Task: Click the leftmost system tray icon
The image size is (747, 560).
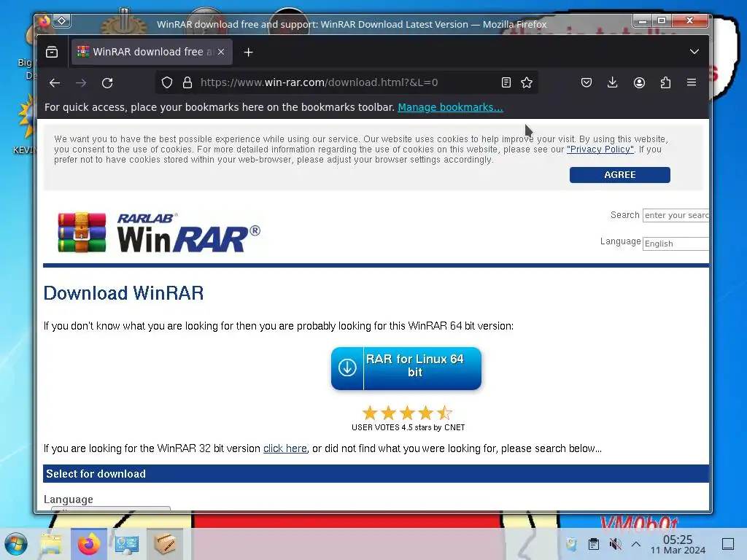Action: [x=571, y=544]
